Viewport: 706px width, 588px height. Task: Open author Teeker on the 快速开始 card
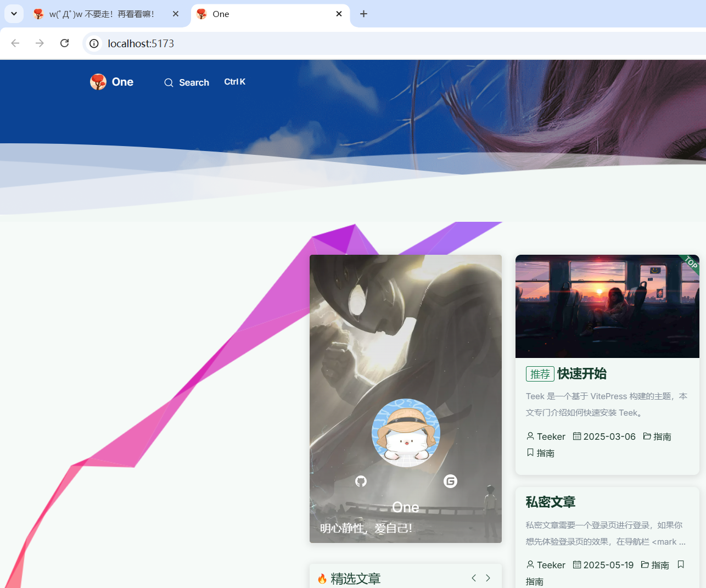[x=551, y=436]
